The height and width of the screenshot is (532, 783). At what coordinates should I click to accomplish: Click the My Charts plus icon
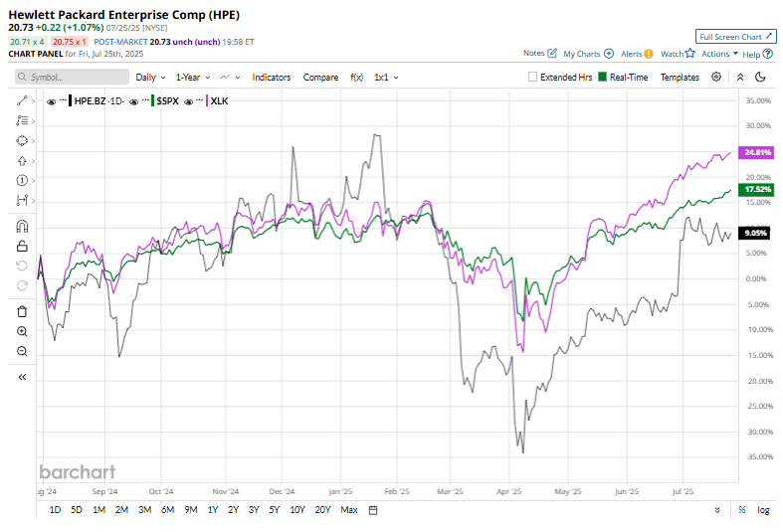(609, 54)
